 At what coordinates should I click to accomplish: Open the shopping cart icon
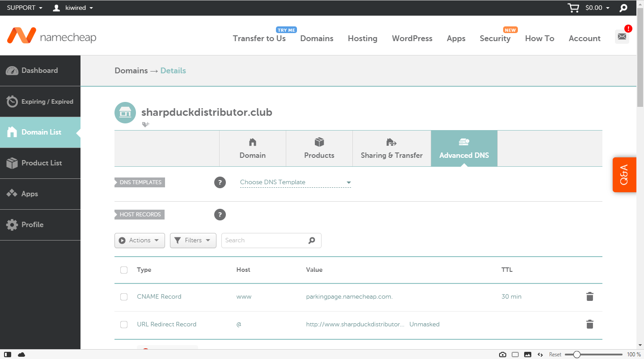(573, 8)
